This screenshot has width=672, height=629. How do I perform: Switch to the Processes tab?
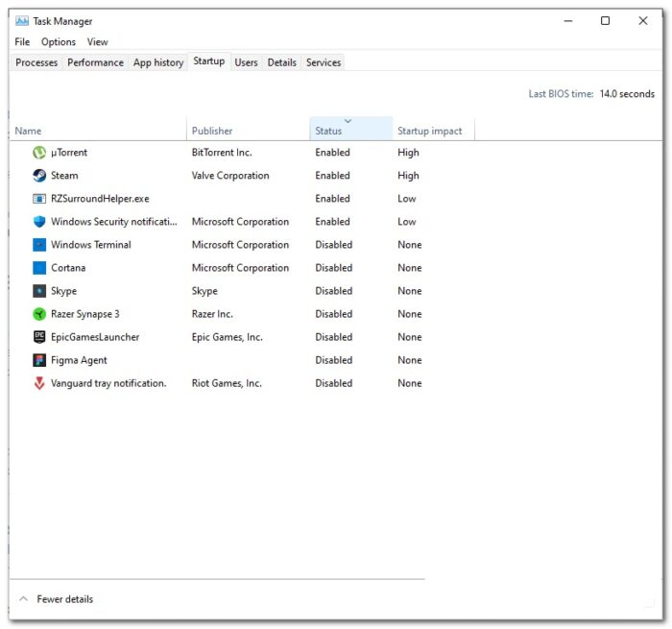[36, 62]
